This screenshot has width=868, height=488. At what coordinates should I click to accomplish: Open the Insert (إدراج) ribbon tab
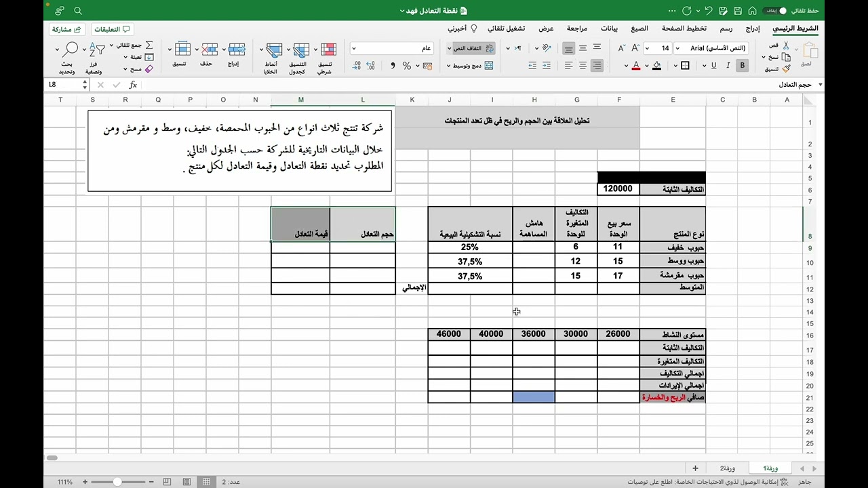pyautogui.click(x=753, y=28)
